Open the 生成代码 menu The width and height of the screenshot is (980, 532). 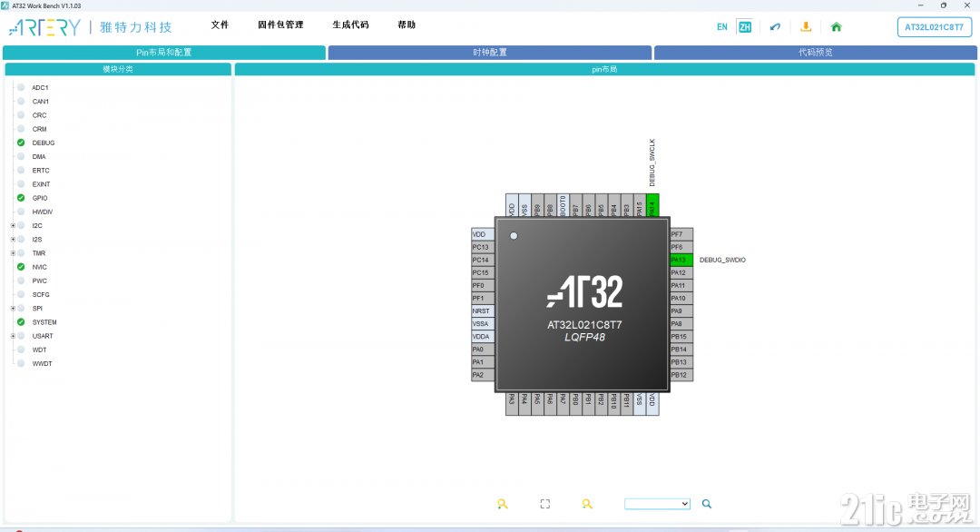350,25
